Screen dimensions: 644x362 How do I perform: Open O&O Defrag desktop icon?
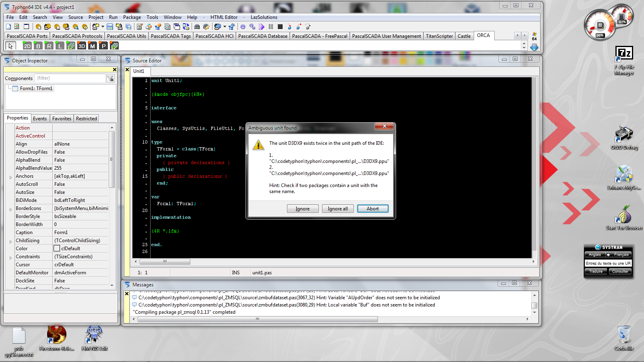[624, 138]
